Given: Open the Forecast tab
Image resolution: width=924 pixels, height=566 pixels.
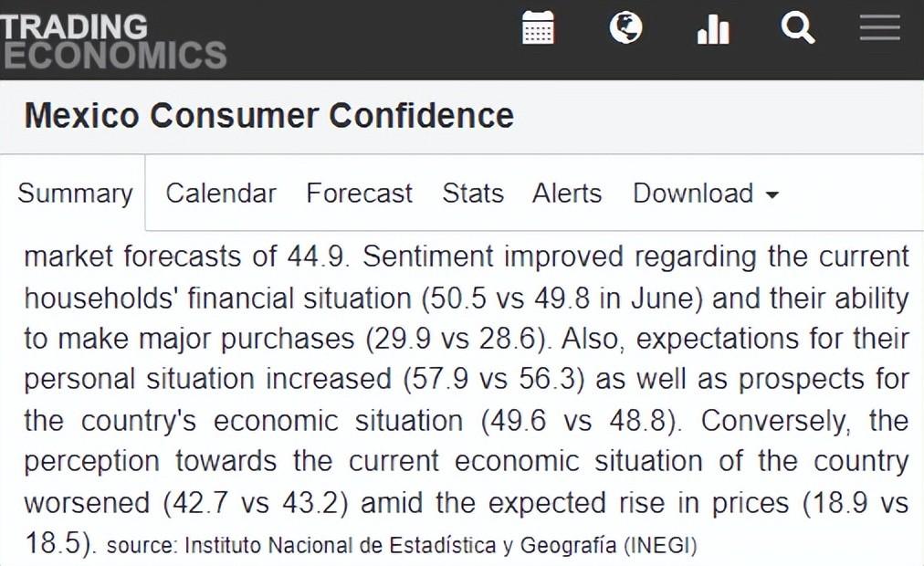Looking at the screenshot, I should tap(360, 194).
